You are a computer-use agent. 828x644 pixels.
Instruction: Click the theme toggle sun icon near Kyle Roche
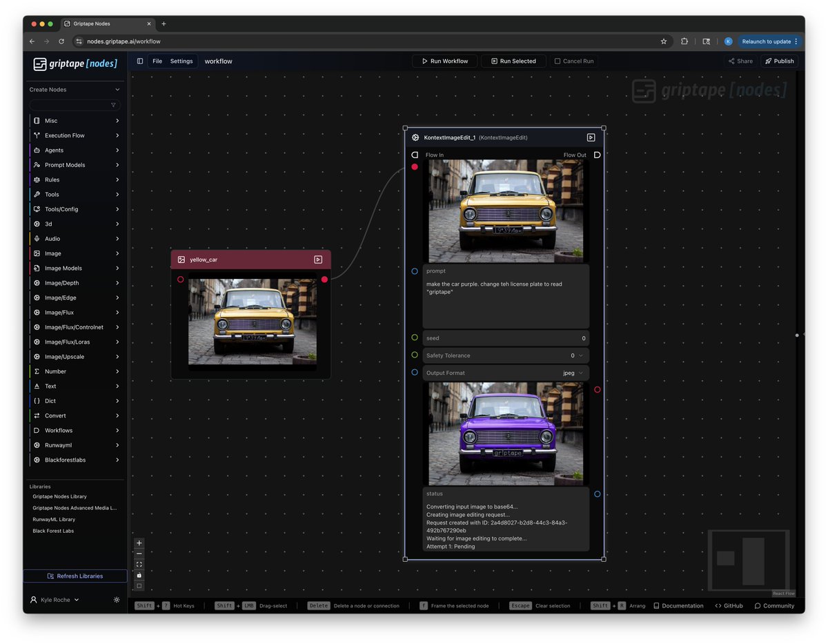tap(117, 600)
